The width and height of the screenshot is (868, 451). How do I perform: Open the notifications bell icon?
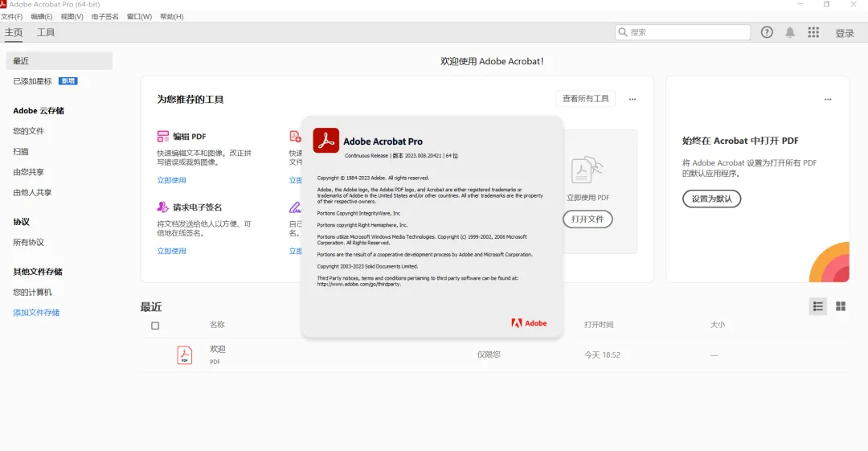click(790, 32)
